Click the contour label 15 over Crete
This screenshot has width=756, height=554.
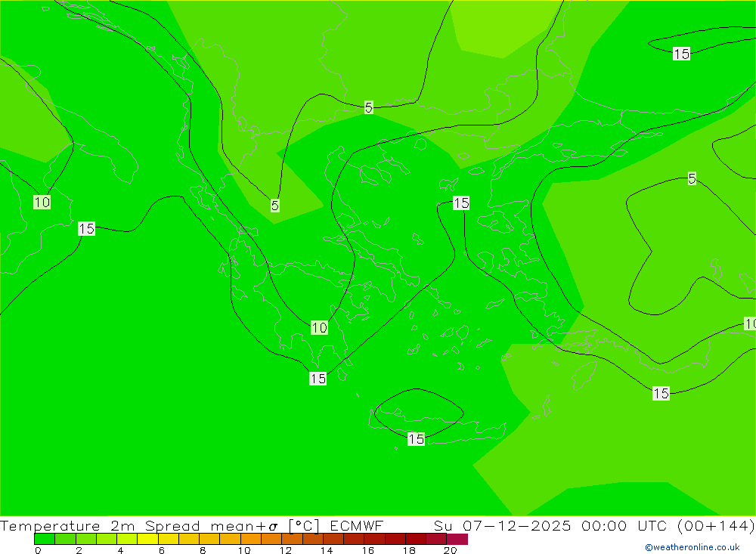click(x=416, y=439)
